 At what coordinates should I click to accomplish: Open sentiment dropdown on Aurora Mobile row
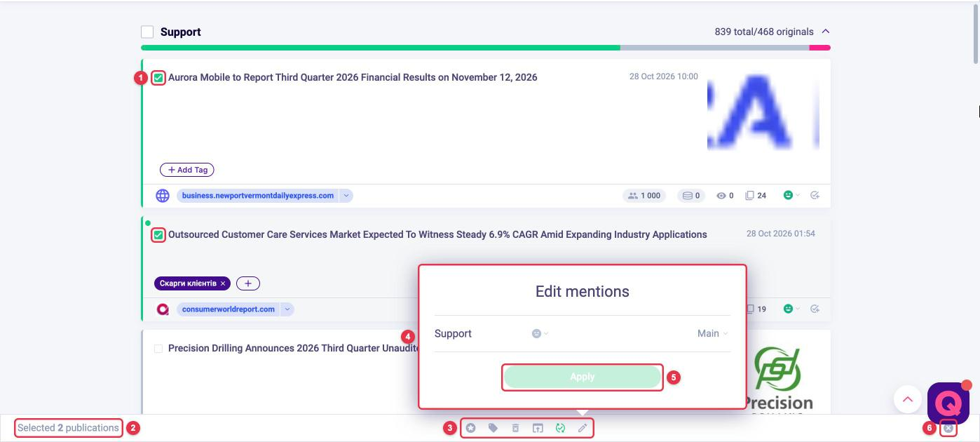pyautogui.click(x=792, y=196)
